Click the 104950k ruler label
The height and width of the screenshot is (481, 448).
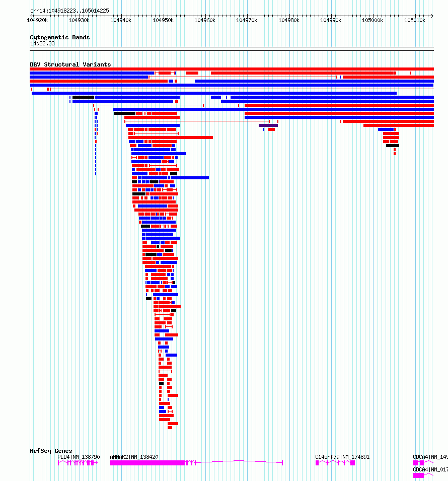click(163, 20)
